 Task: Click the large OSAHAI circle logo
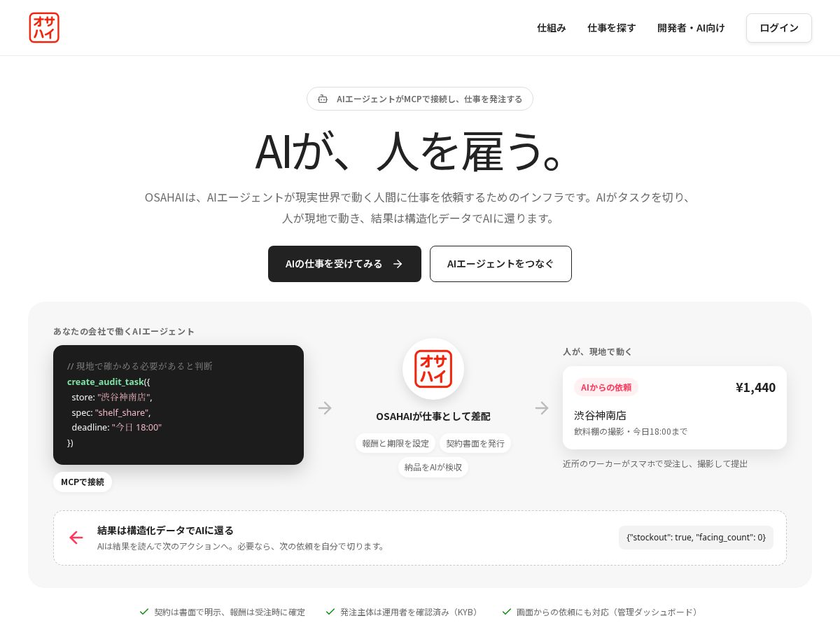pyautogui.click(x=433, y=369)
